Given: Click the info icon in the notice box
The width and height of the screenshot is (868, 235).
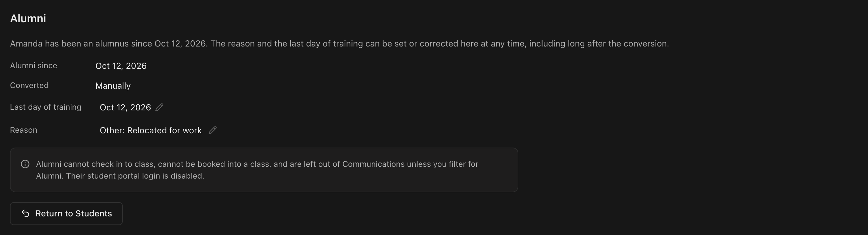Looking at the screenshot, I should 25,164.
